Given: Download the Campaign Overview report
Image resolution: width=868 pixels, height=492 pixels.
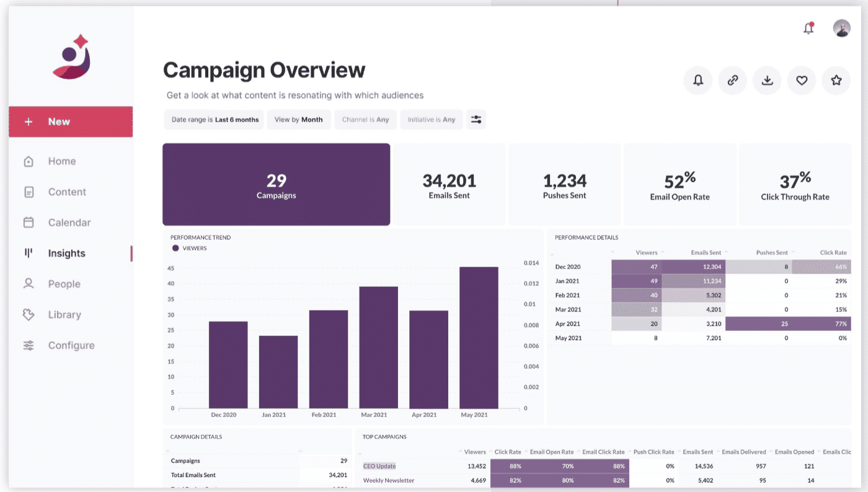Looking at the screenshot, I should [767, 80].
